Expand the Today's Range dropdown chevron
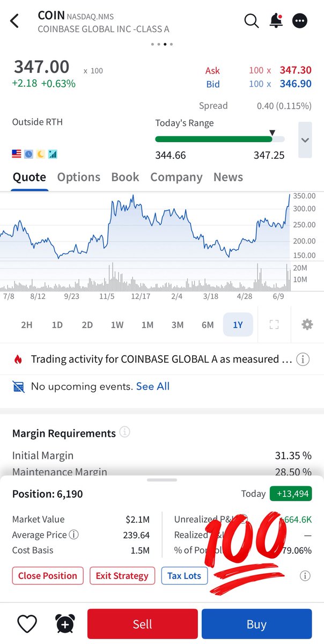This screenshot has height=644, width=324. 305,140
